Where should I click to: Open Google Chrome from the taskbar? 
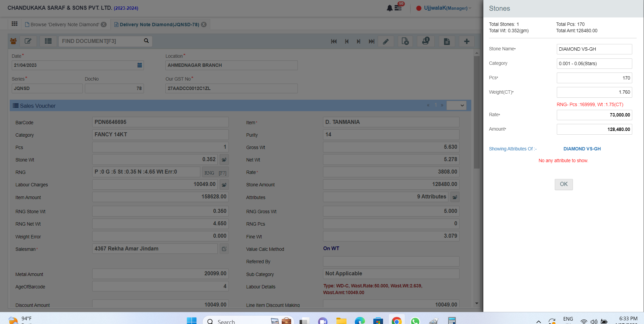(396, 321)
